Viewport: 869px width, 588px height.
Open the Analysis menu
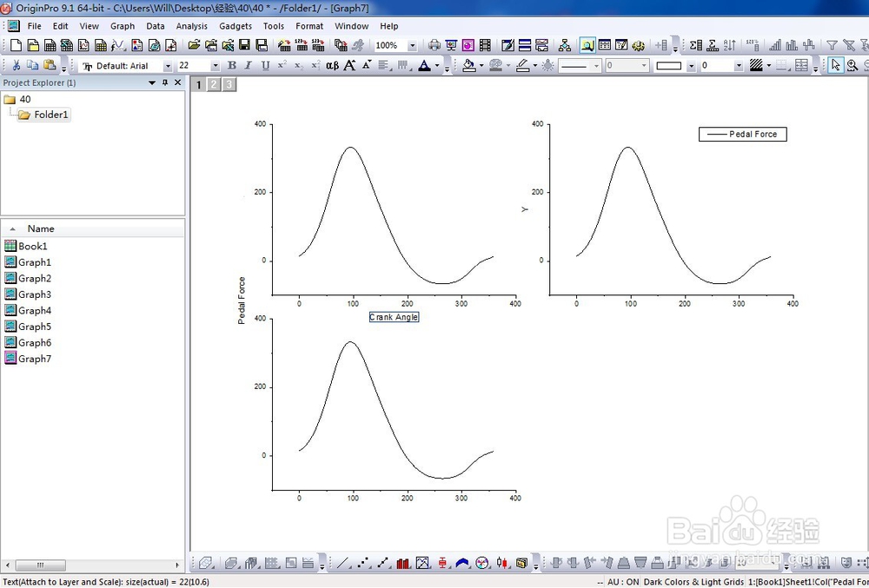pyautogui.click(x=192, y=26)
